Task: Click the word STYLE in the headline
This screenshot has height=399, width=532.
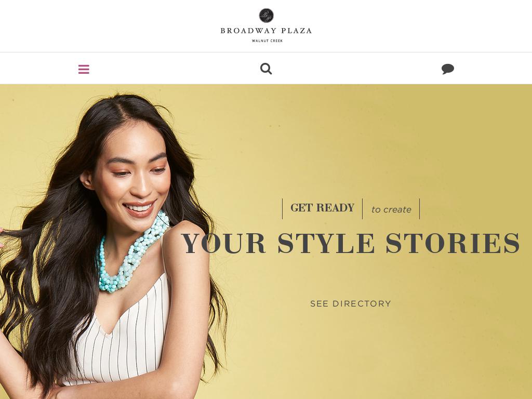Action: [326, 243]
